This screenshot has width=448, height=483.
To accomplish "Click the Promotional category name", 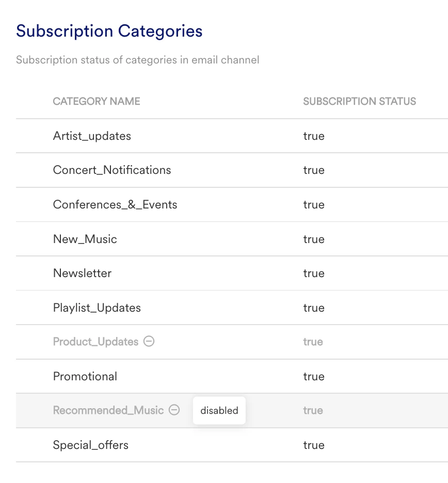I will [85, 376].
